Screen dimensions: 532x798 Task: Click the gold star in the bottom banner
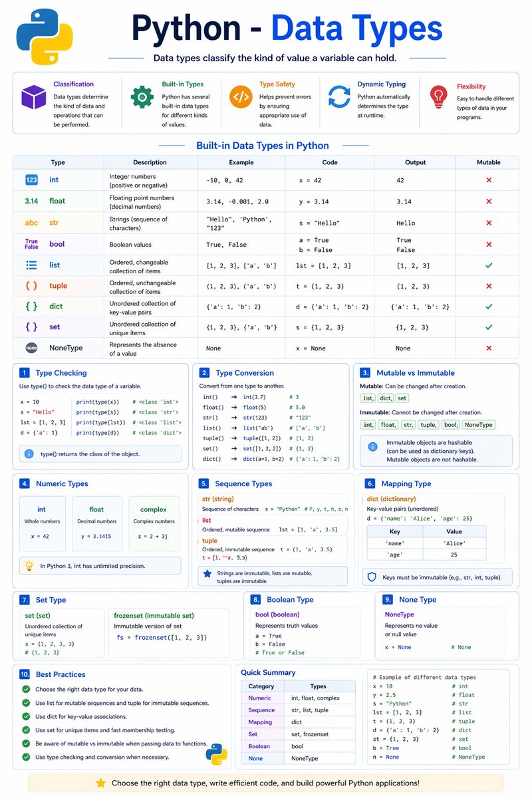[x=101, y=783]
